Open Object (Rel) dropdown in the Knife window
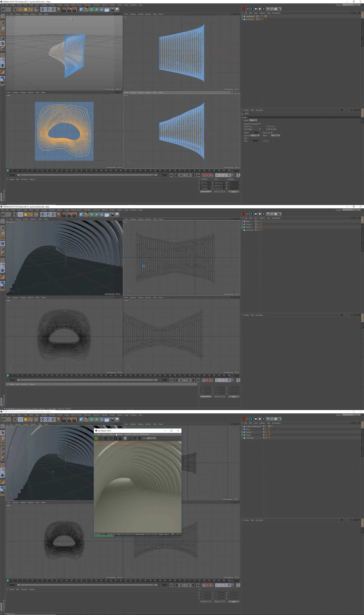Viewport: 364px width, 615px height. pos(206,192)
